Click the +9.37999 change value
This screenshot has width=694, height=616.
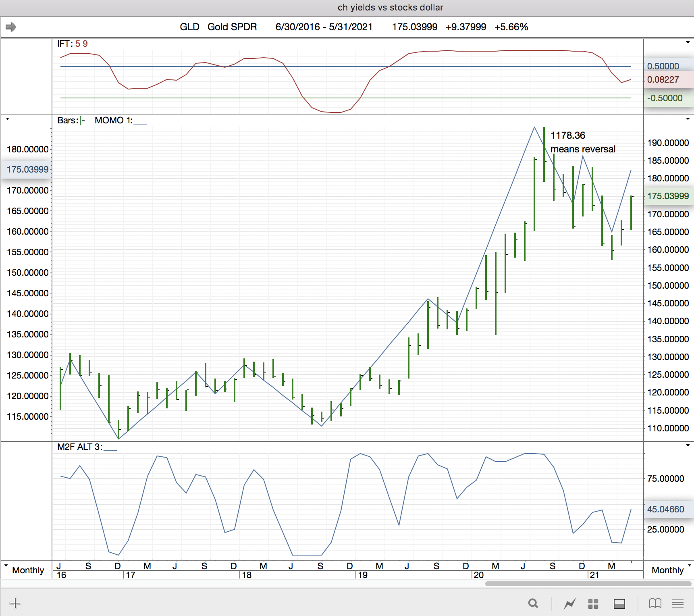pyautogui.click(x=466, y=27)
